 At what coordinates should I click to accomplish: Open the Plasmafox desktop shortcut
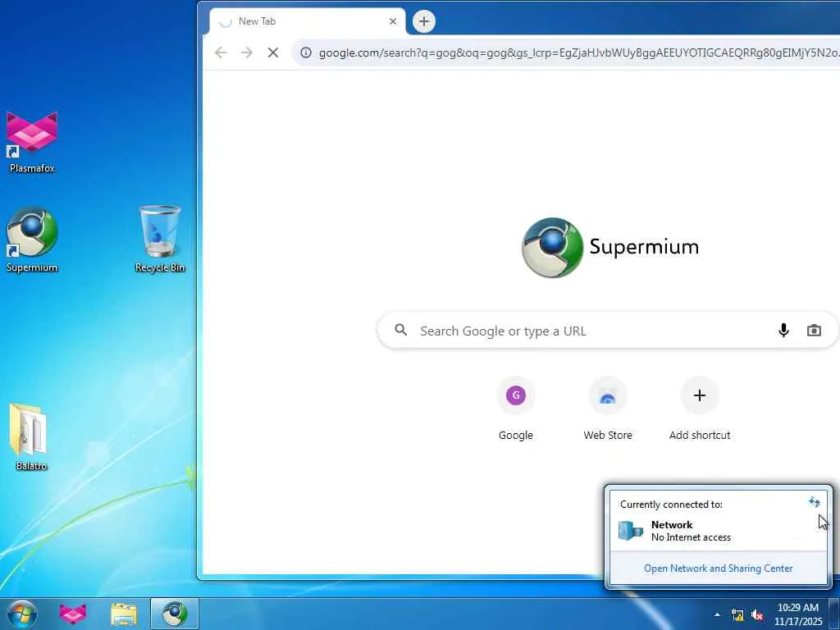[32, 141]
